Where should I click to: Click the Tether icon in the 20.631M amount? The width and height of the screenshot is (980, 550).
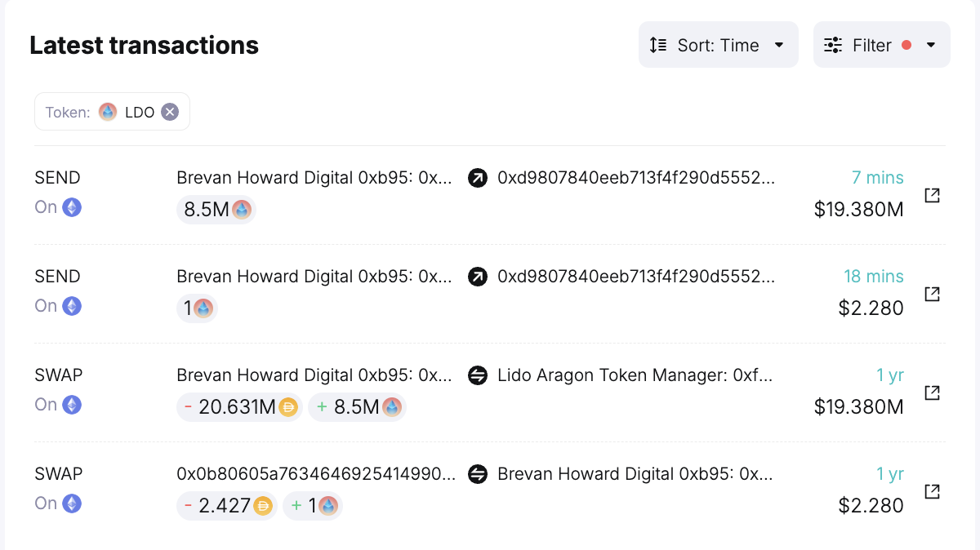(x=287, y=407)
